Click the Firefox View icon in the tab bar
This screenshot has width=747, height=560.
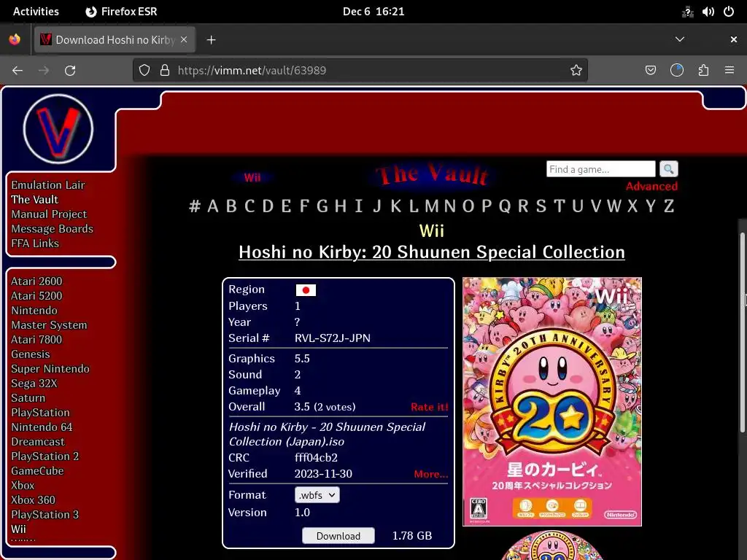15,39
